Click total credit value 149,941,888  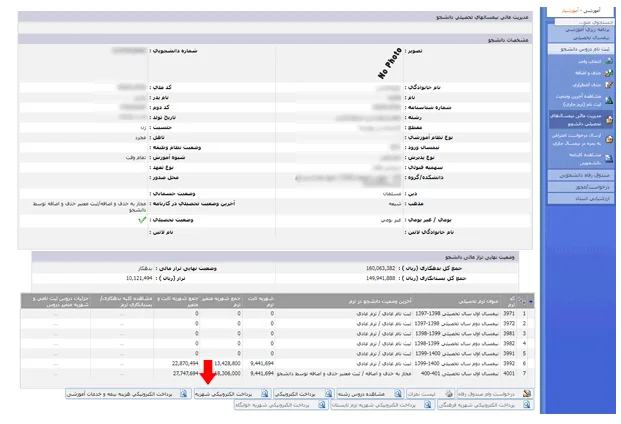381,278
